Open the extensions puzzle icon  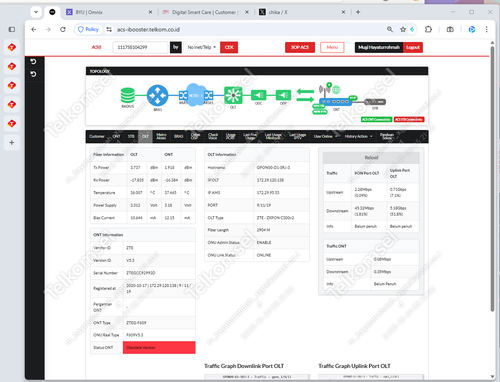(x=428, y=29)
